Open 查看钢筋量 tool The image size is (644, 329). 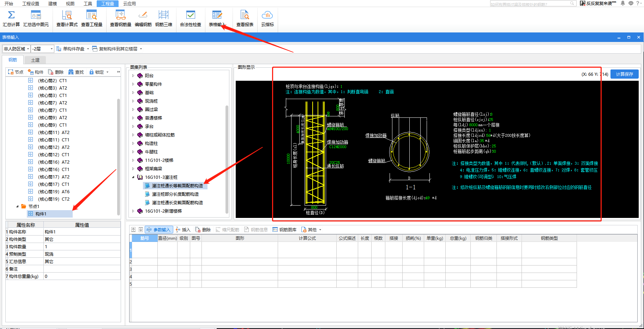click(121, 19)
